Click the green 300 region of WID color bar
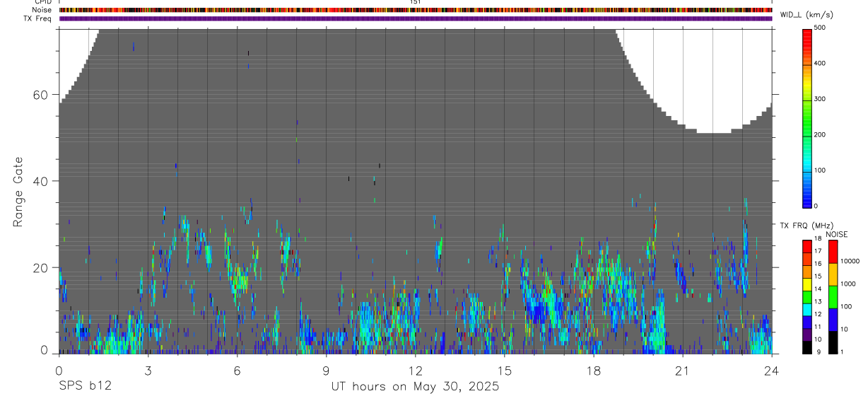This screenshot has width=868, height=401. (x=807, y=99)
